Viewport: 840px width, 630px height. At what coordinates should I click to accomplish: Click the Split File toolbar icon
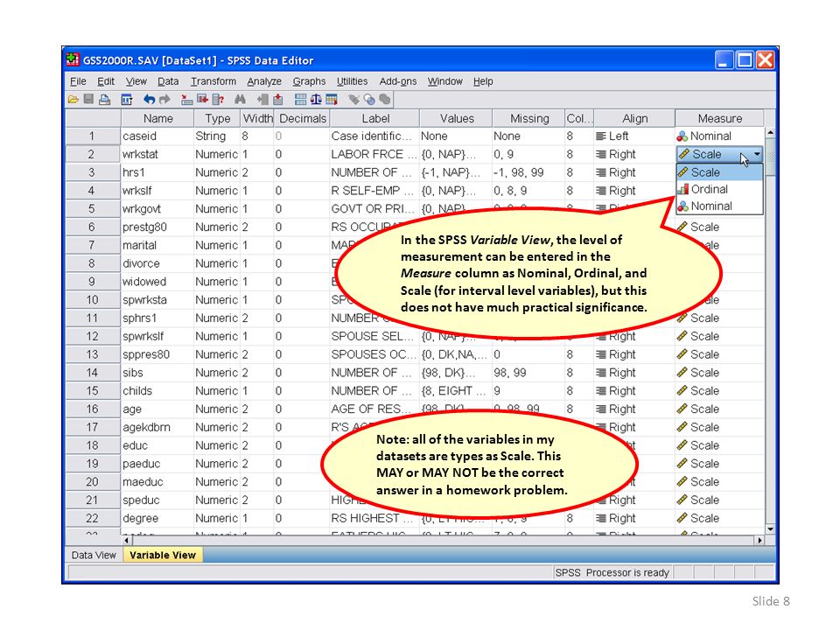300,99
